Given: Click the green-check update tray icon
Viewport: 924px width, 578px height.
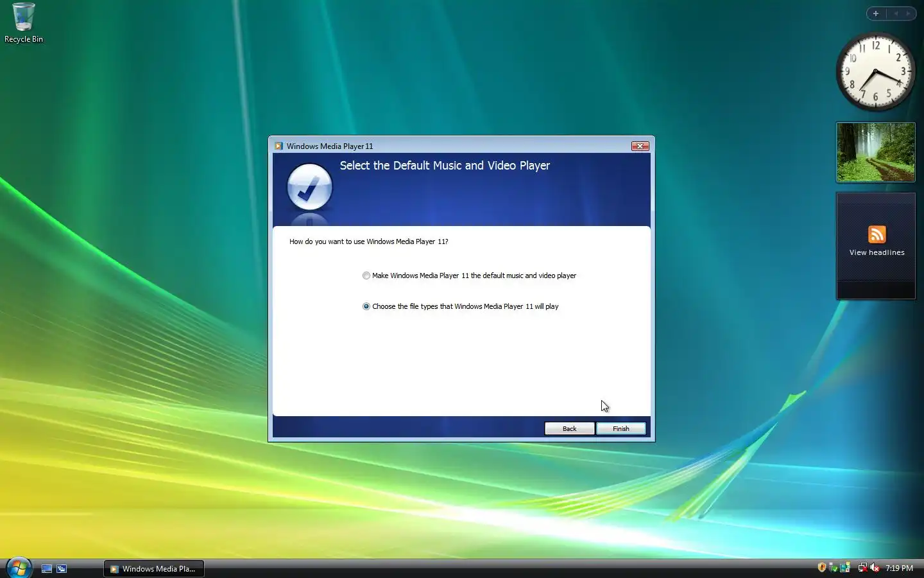Looking at the screenshot, I should (x=833, y=568).
